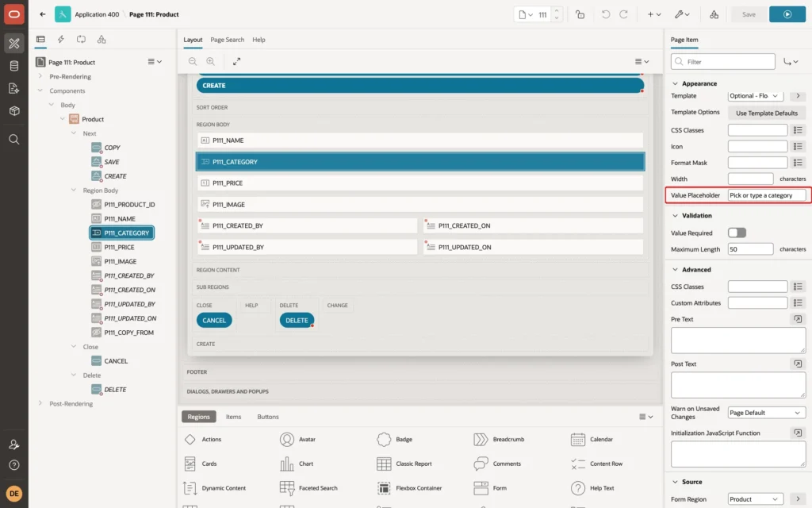The image size is (812, 508).
Task: Lock the page with the lock icon
Action: point(580,14)
